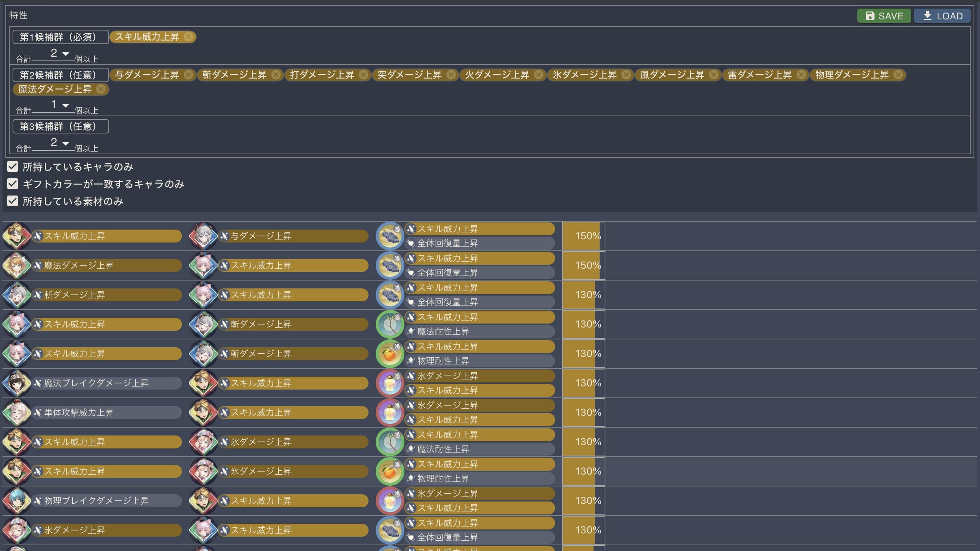The width and height of the screenshot is (980, 551).
Task: Click first row's 150% progress bar
Action: click(x=583, y=236)
